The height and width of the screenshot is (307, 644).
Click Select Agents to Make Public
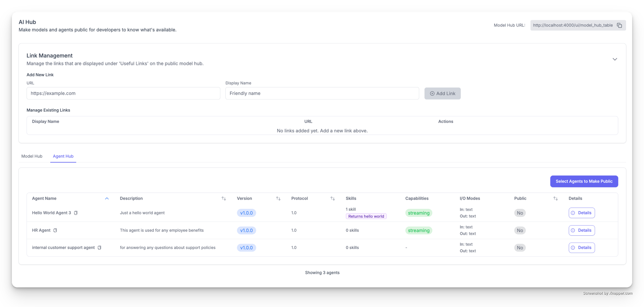(584, 181)
